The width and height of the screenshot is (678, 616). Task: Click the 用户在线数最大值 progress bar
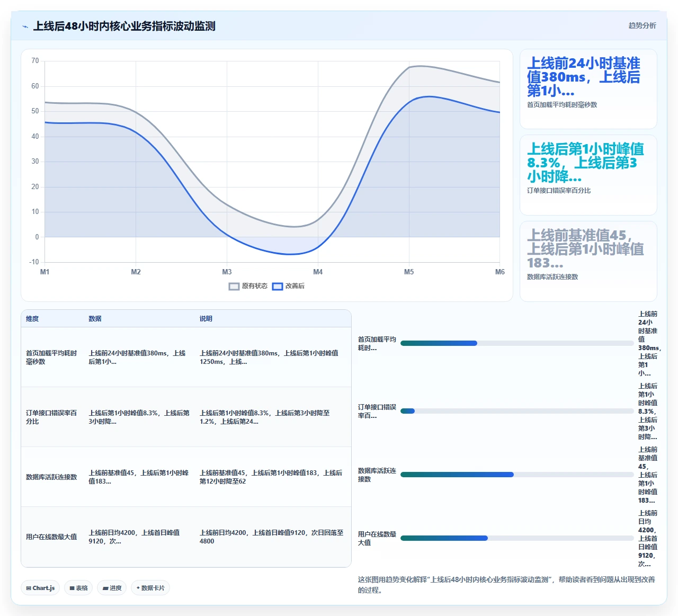(517, 538)
